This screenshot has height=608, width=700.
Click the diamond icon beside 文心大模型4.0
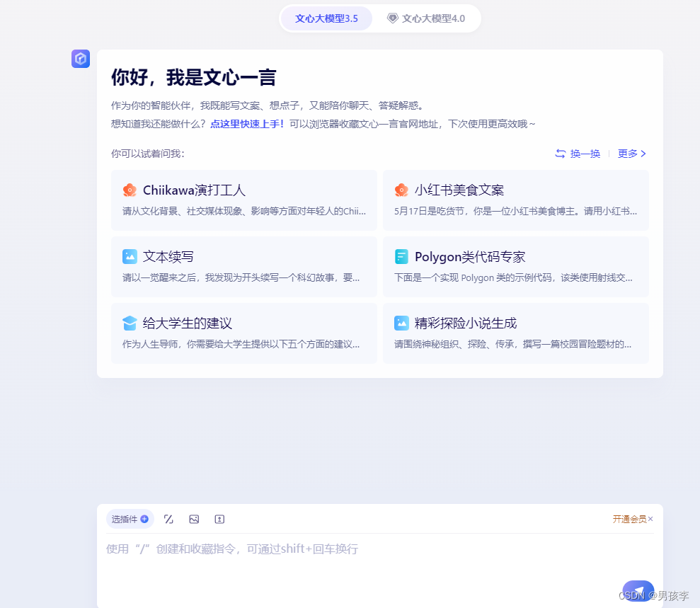392,18
